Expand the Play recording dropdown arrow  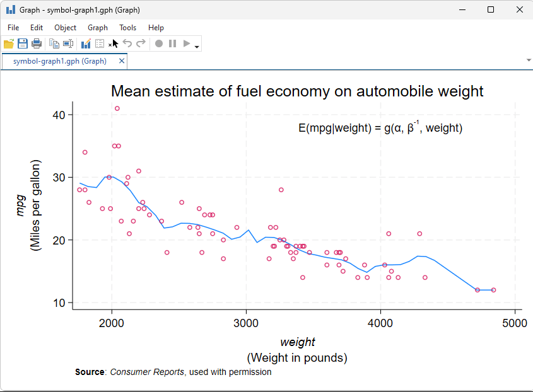pos(197,47)
